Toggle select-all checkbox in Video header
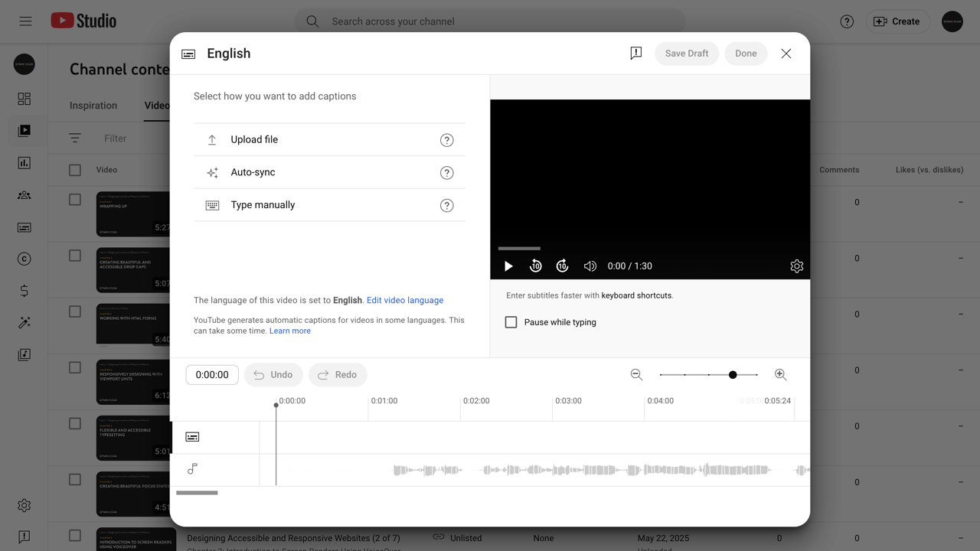Viewport: 980px width, 551px height. [x=75, y=170]
